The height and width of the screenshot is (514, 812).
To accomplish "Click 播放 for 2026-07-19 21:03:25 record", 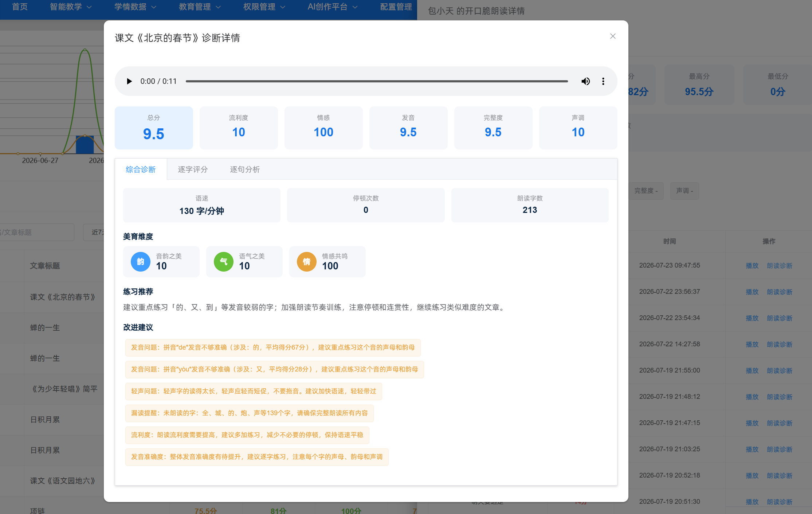I will (752, 449).
